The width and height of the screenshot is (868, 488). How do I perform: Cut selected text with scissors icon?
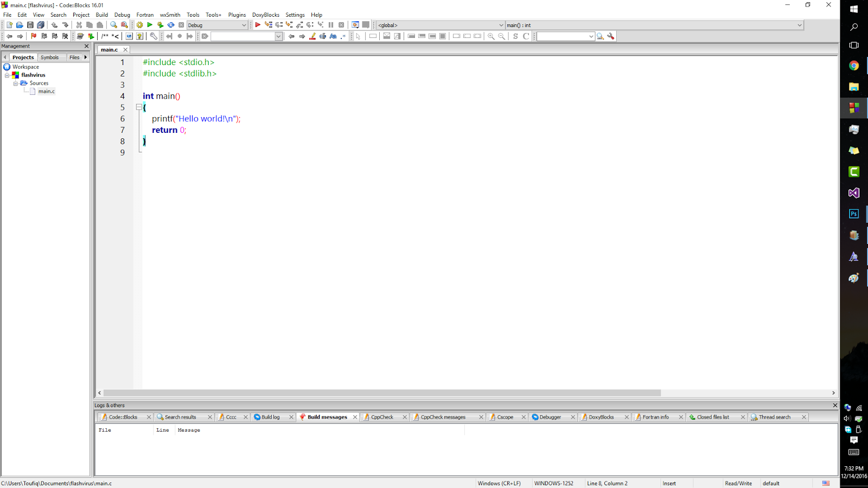pos(79,25)
